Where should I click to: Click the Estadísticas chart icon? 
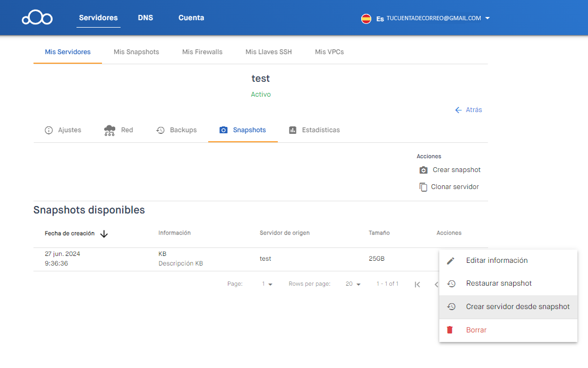(x=293, y=130)
